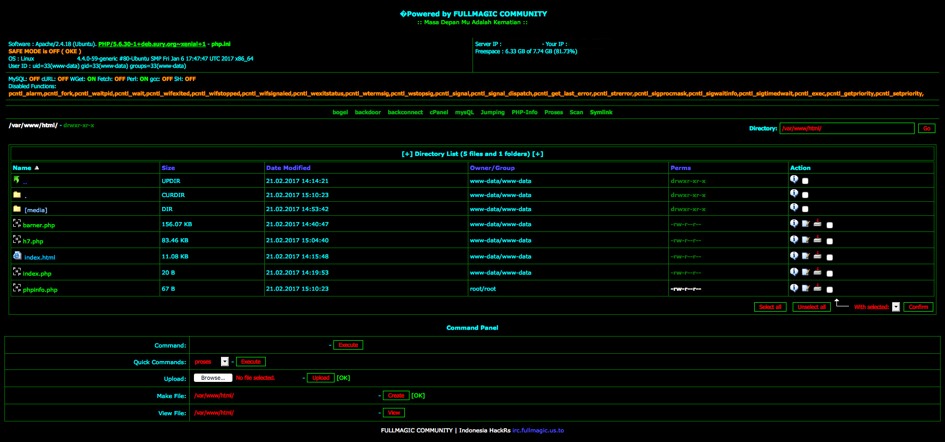945x442 pixels.
Task: Click the index.html file icon
Action: pyautogui.click(x=17, y=256)
